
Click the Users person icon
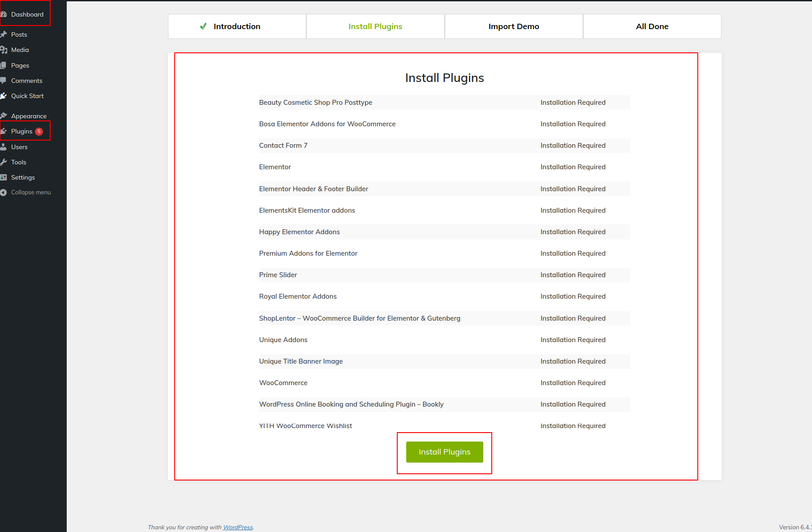4,147
